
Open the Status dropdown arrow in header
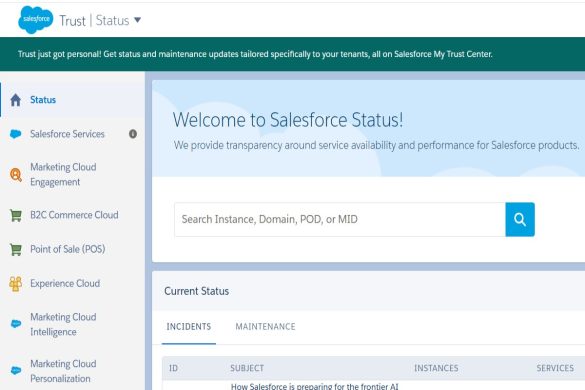(x=137, y=20)
